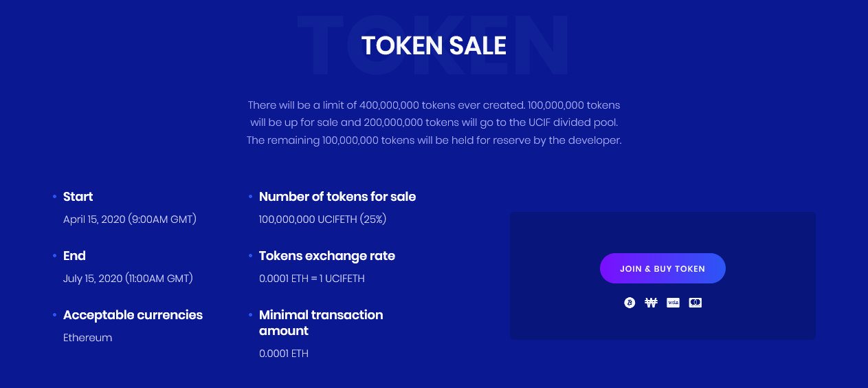Select the Won currency symbol icon
This screenshot has height=388, width=868.
click(x=652, y=303)
